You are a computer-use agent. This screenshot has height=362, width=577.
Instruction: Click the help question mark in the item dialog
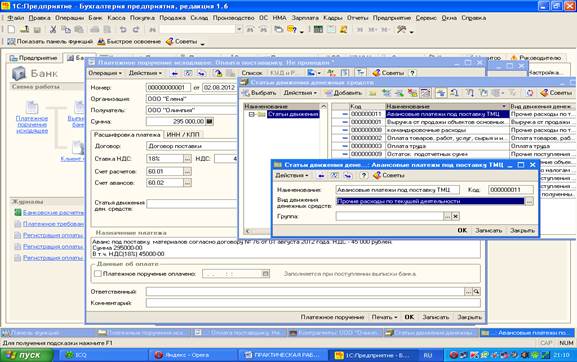click(364, 175)
